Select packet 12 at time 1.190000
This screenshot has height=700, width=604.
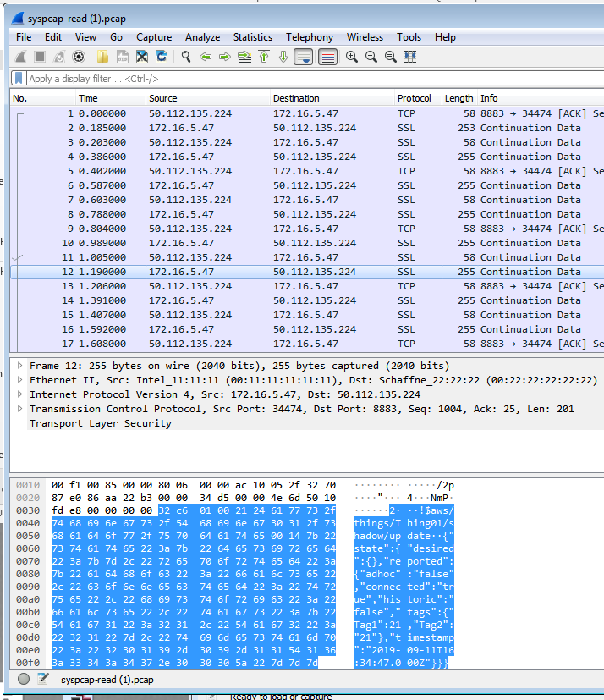tap(307, 272)
